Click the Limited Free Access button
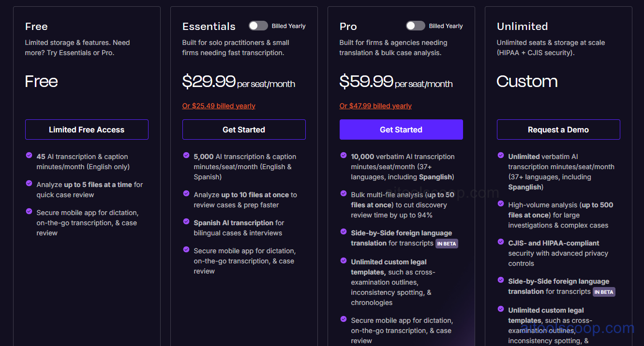Image resolution: width=644 pixels, height=346 pixels. click(87, 130)
